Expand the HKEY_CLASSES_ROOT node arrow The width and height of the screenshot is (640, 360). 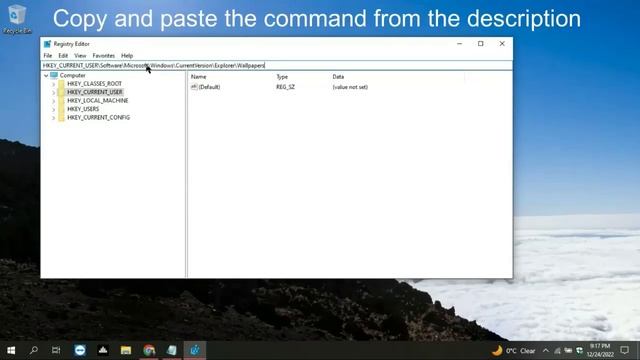(53, 84)
